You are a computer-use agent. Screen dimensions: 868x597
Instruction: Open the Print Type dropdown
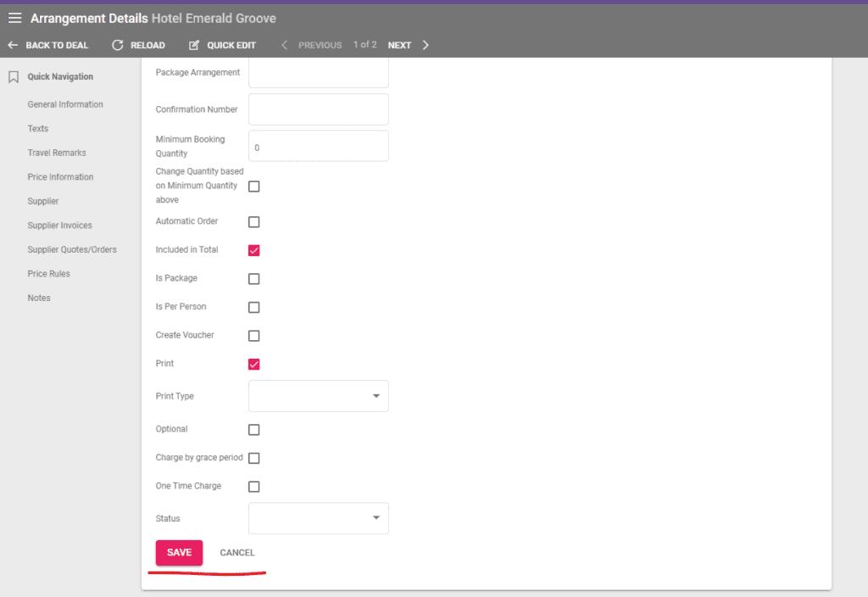pyautogui.click(x=318, y=396)
